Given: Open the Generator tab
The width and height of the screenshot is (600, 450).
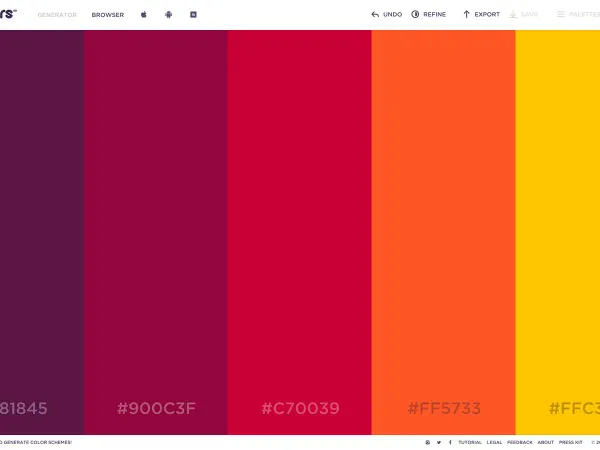Looking at the screenshot, I should [x=57, y=15].
